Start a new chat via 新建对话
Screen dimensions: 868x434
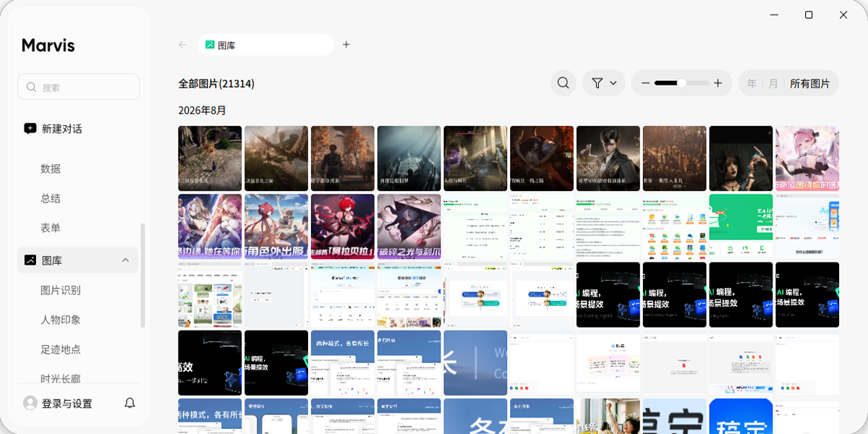pos(54,129)
